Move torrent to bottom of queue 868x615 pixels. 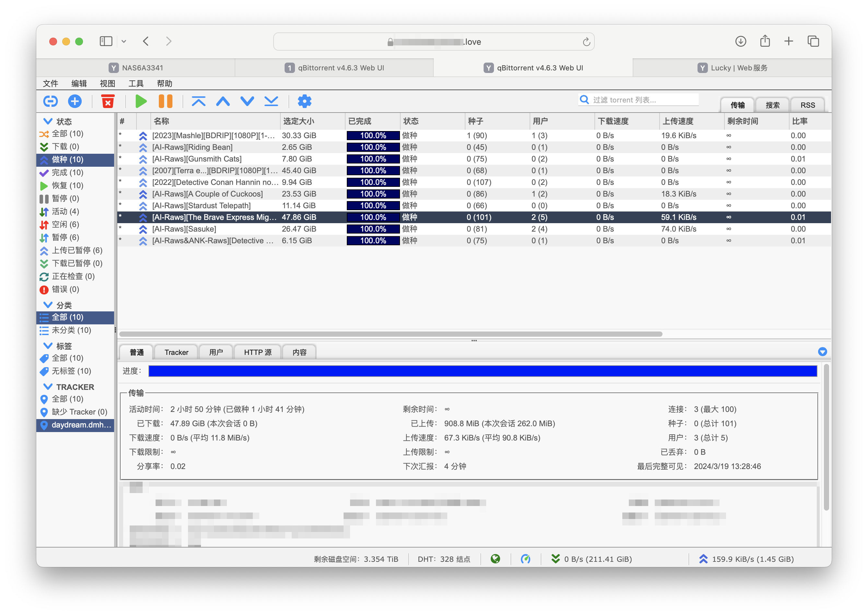[x=271, y=101]
